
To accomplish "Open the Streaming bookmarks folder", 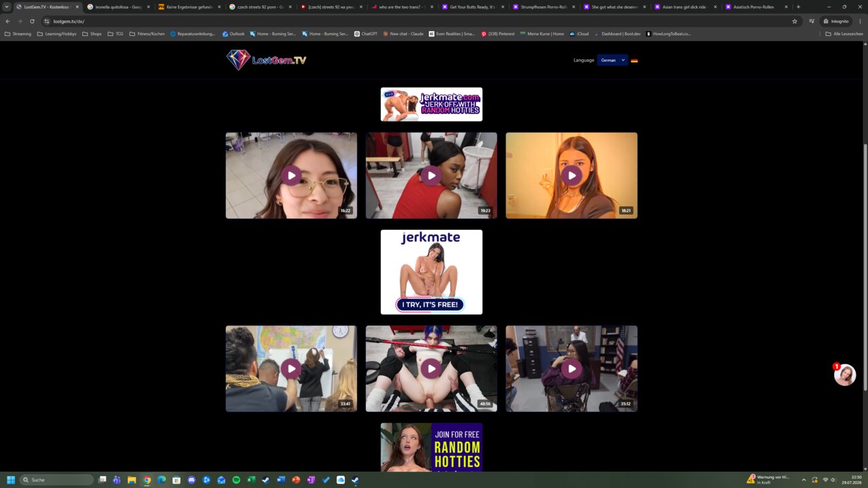I will click(x=18, y=33).
